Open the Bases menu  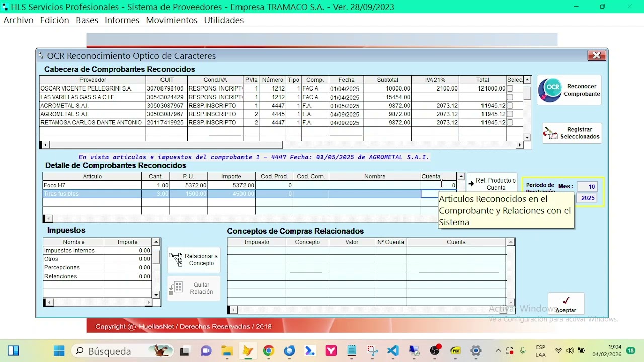87,20
